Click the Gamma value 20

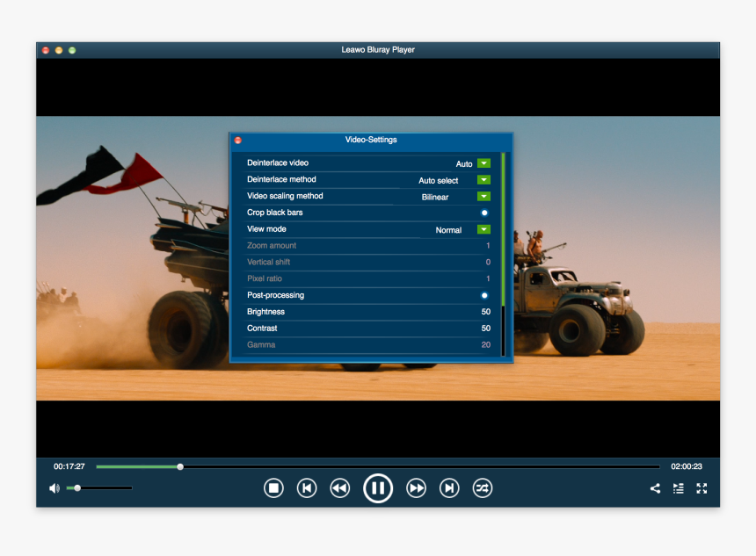pyautogui.click(x=485, y=344)
